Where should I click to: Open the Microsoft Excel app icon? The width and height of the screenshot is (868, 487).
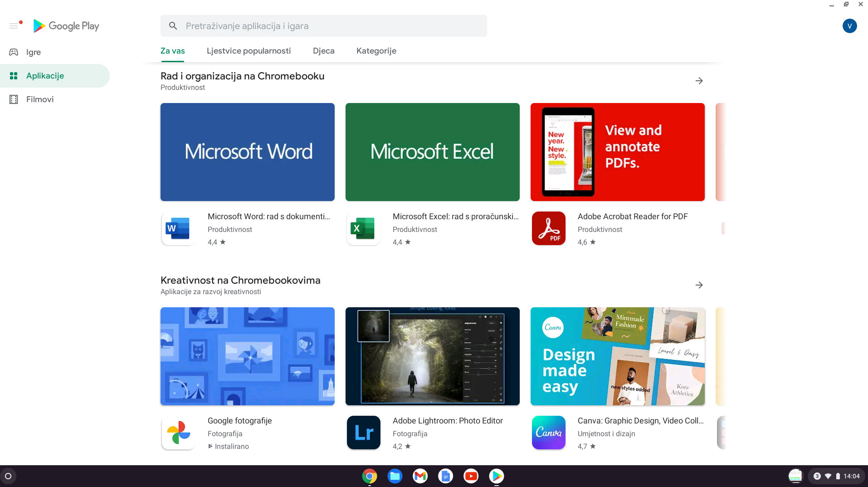tap(363, 228)
